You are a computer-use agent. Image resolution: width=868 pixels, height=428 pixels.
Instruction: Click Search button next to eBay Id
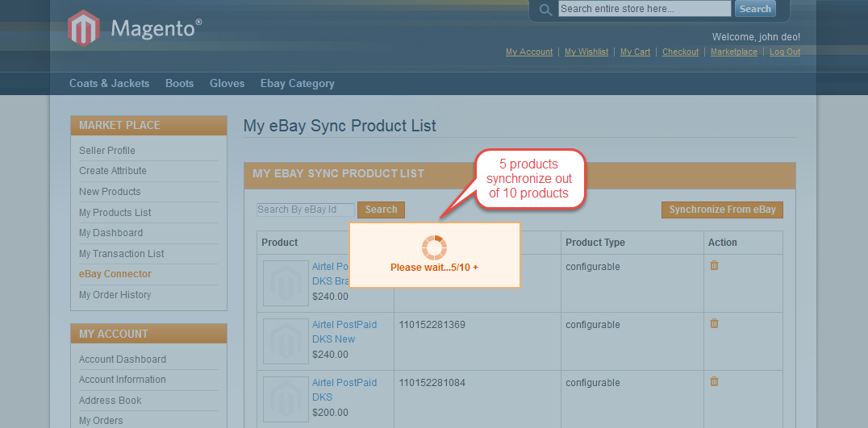pyautogui.click(x=381, y=210)
